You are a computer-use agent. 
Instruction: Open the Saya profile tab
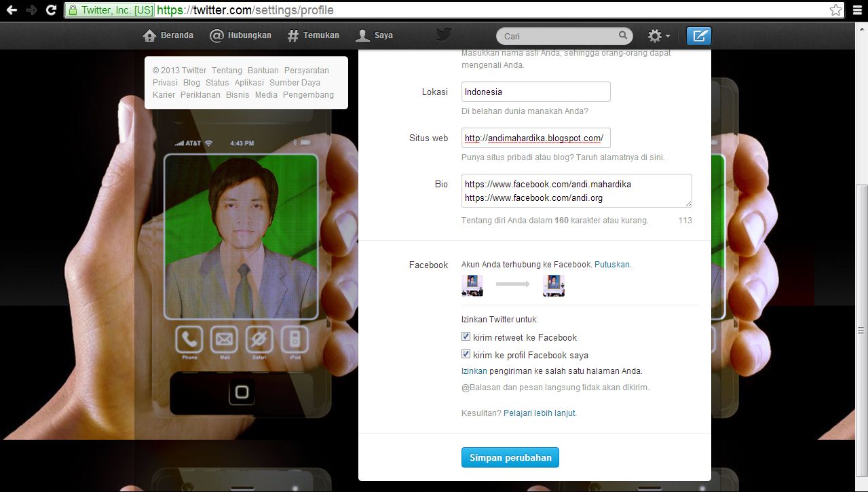[375, 35]
